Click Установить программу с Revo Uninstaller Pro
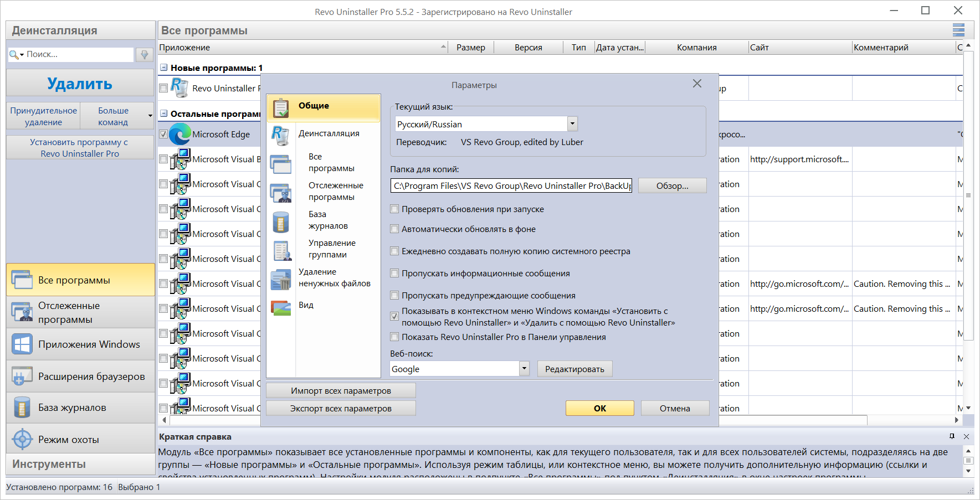This screenshot has height=500, width=980. (80, 148)
